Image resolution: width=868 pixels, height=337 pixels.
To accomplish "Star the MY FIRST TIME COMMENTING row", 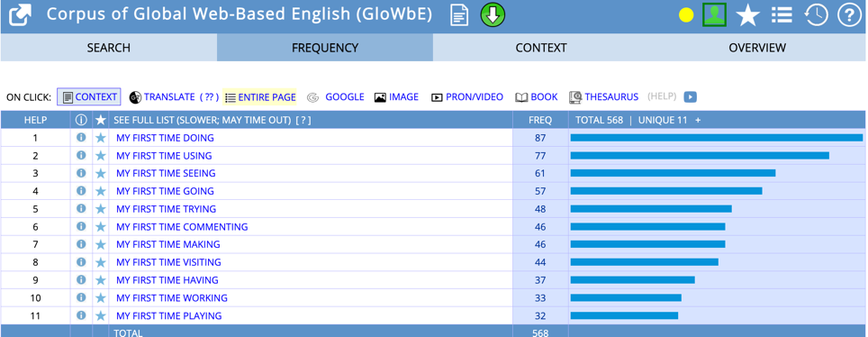I will pyautogui.click(x=100, y=227).
